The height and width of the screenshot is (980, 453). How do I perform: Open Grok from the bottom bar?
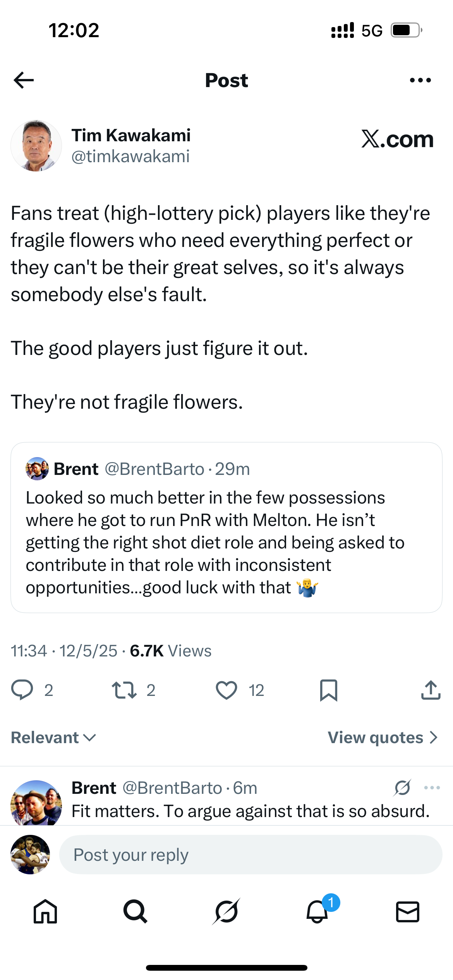226,911
